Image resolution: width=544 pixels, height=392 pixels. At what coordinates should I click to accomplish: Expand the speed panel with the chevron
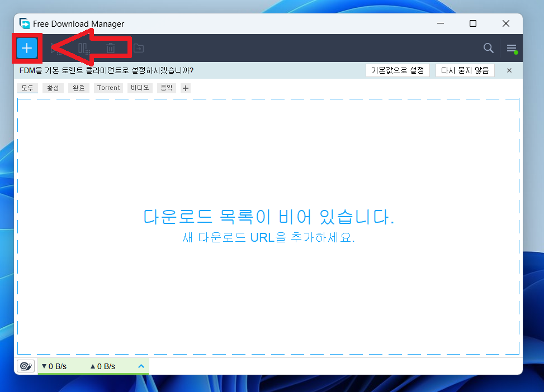141,366
